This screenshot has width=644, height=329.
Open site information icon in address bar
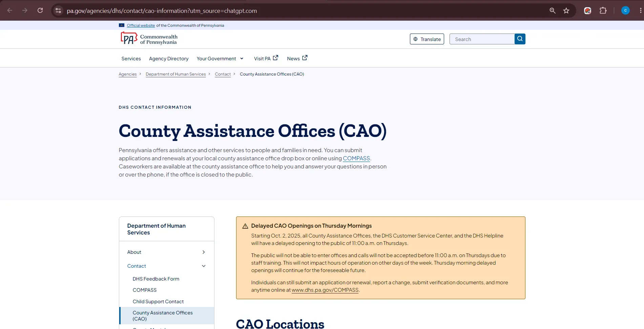pyautogui.click(x=58, y=11)
